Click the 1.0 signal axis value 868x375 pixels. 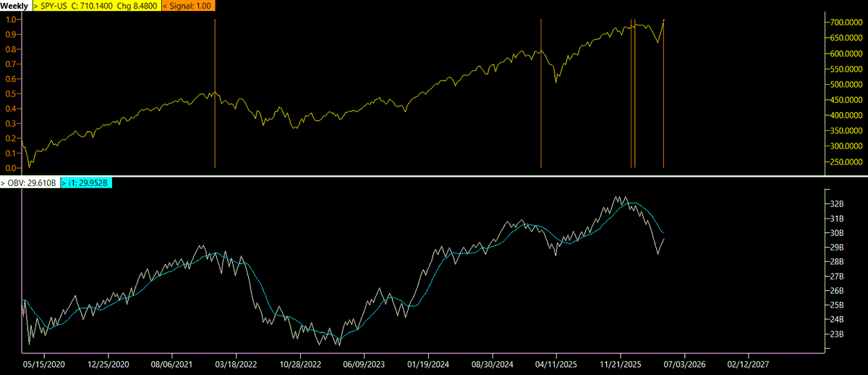tap(10, 20)
